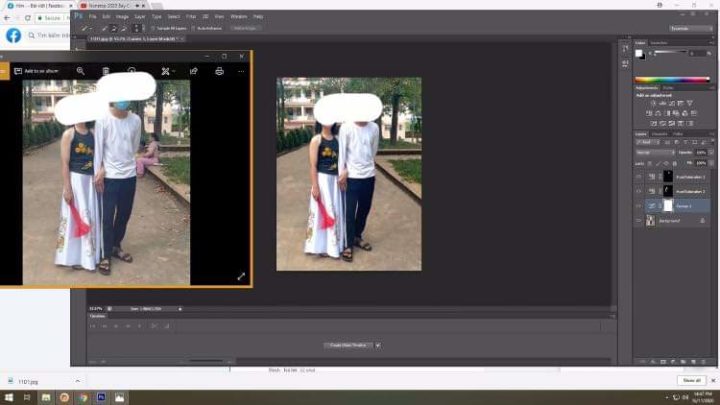Screen dimensions: 720x405
Task: Open the Help menu in Photoshop
Action: [258, 17]
